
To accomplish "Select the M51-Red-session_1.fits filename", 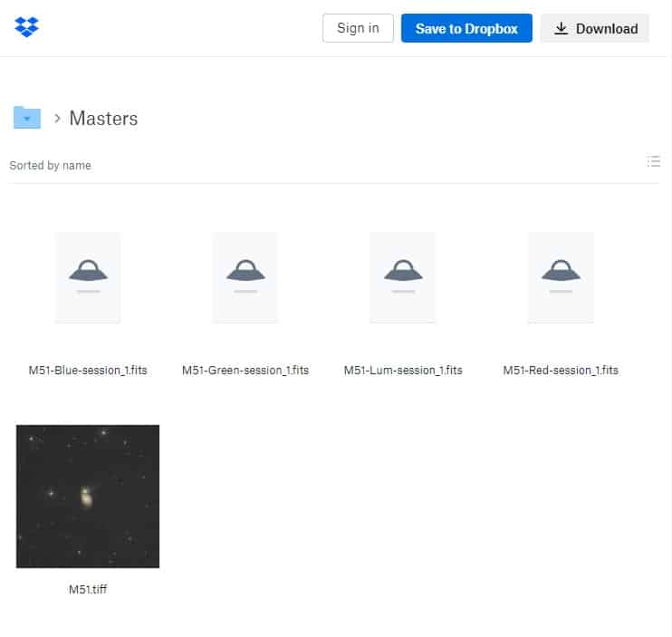I will click(561, 370).
